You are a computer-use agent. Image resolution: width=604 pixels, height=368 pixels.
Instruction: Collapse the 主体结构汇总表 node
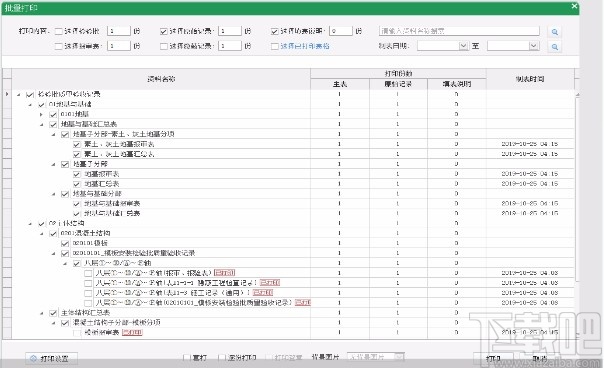coord(42,313)
